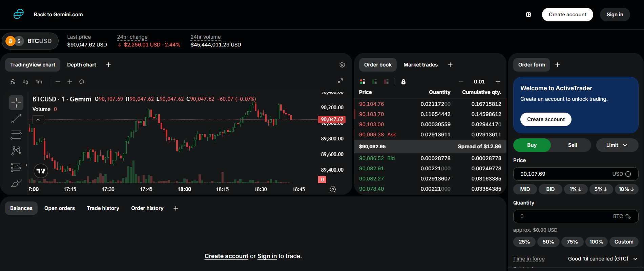Image resolution: width=644 pixels, height=271 pixels.
Task: Open the Market trades tab
Action: pos(420,65)
